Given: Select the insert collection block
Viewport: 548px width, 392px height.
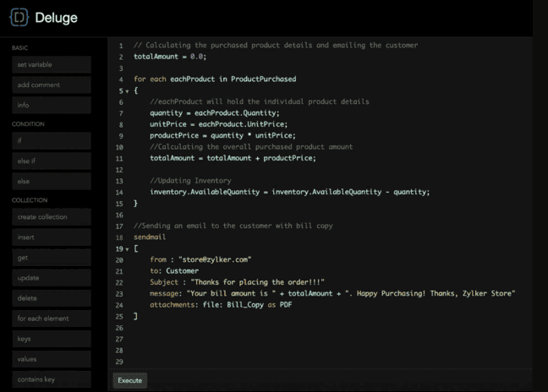Looking at the screenshot, I should (52, 237).
